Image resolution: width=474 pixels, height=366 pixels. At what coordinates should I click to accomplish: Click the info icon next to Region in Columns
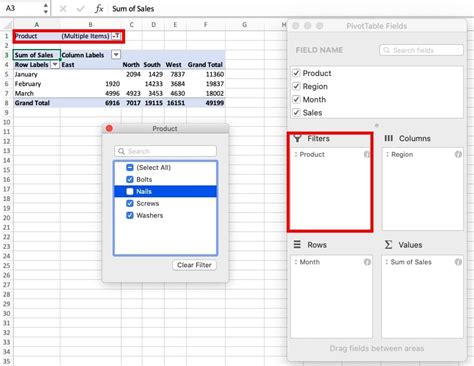pyautogui.click(x=458, y=154)
